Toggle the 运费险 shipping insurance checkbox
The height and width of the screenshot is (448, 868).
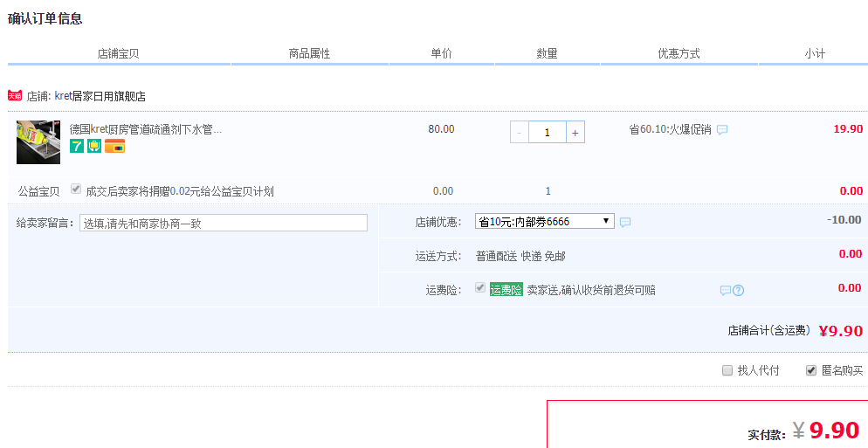point(480,288)
